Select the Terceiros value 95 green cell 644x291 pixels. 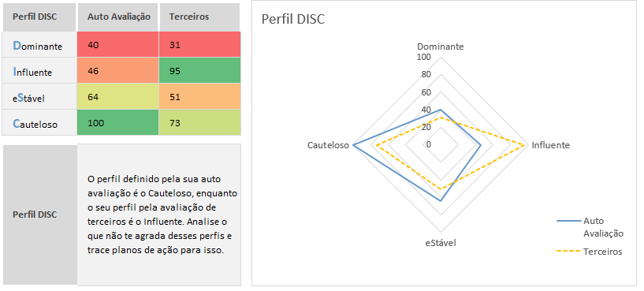[200, 71]
